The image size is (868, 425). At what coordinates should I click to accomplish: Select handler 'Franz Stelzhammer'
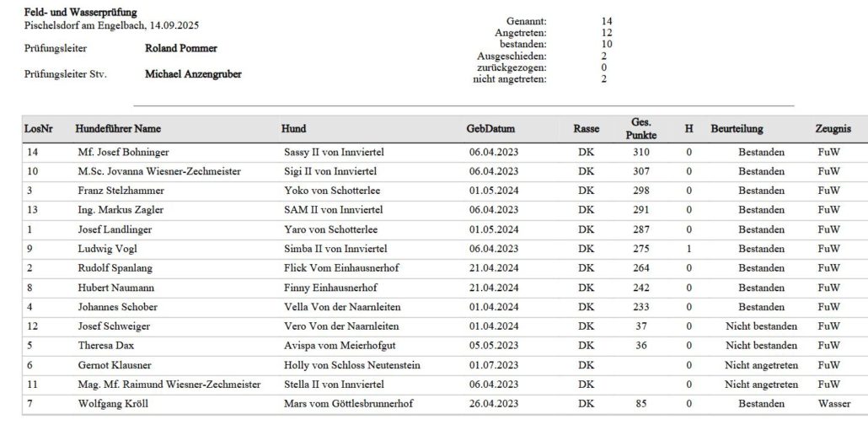[x=121, y=191]
